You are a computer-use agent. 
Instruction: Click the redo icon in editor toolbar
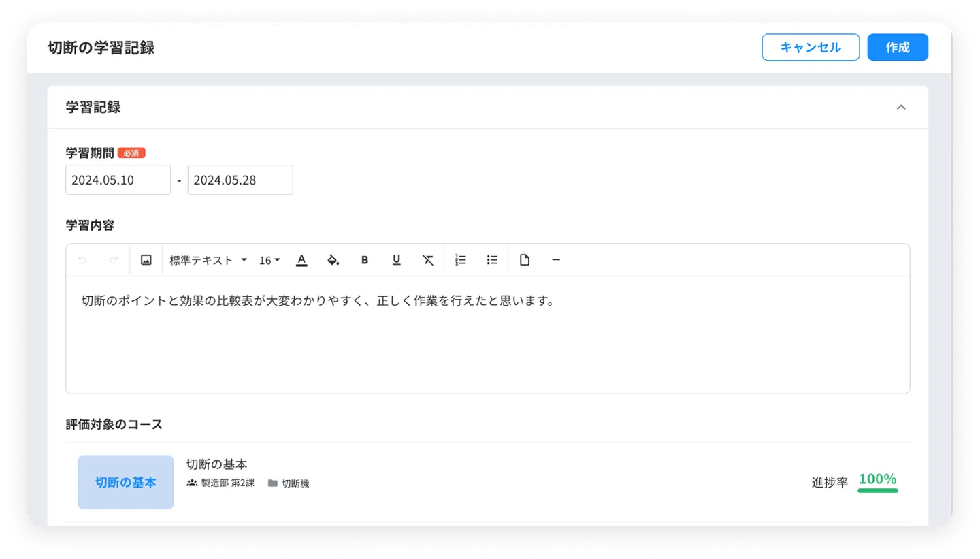click(x=114, y=260)
